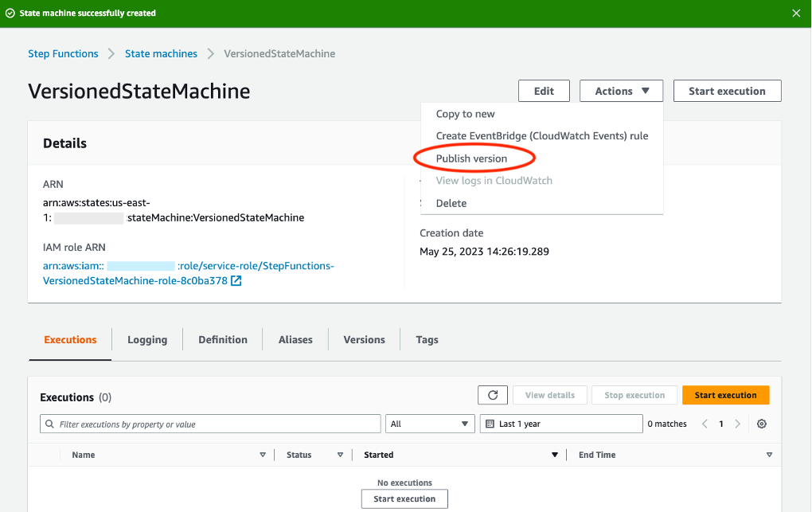
Task: Click the Status column header
Action: tap(299, 455)
